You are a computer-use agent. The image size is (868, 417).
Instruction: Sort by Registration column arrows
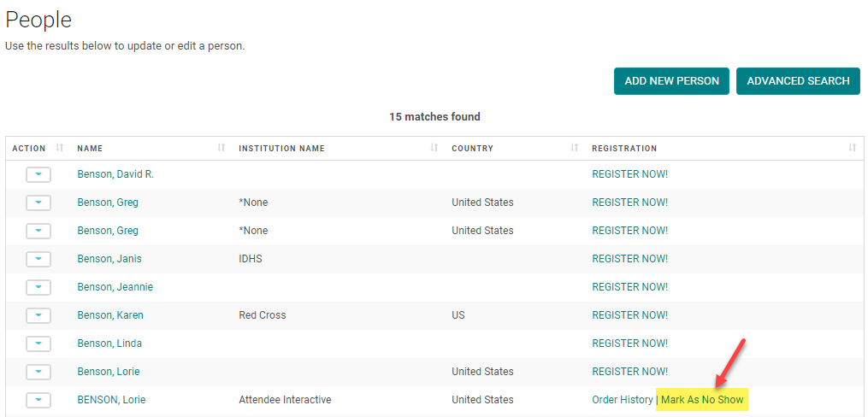point(852,148)
